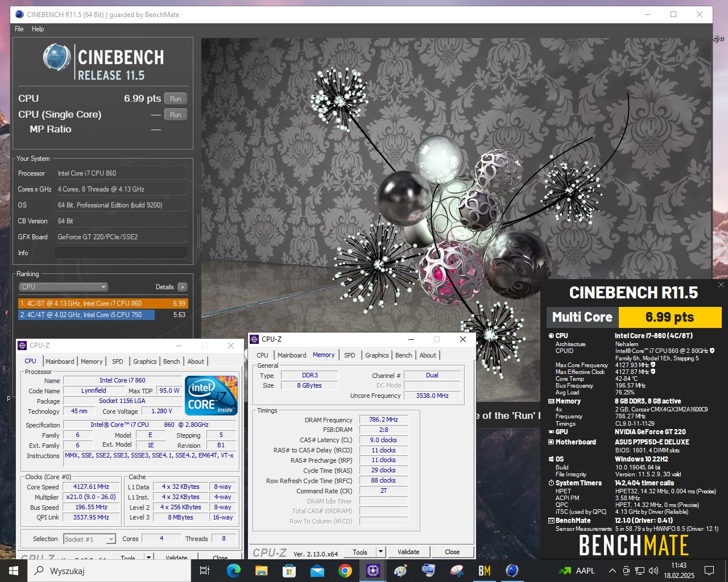Open the volume control in system tray
Image resolution: width=728 pixels, height=582 pixels.
pos(653,571)
